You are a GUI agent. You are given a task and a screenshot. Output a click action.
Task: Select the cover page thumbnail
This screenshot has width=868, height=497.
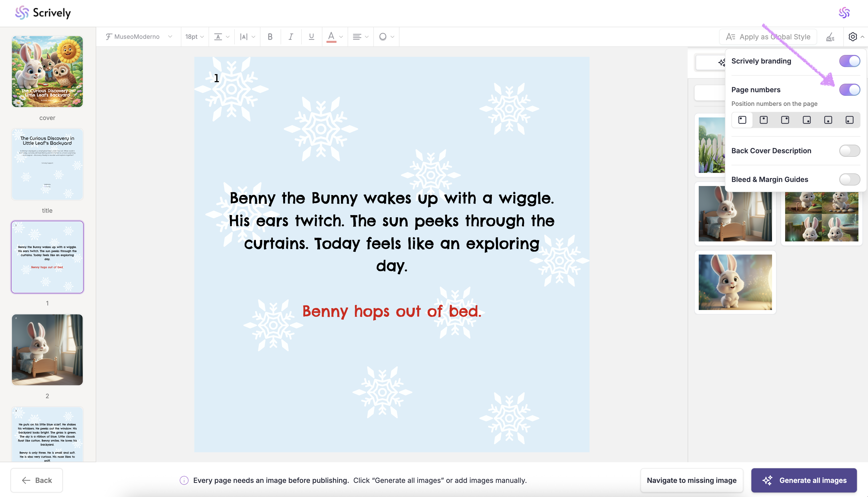point(47,72)
